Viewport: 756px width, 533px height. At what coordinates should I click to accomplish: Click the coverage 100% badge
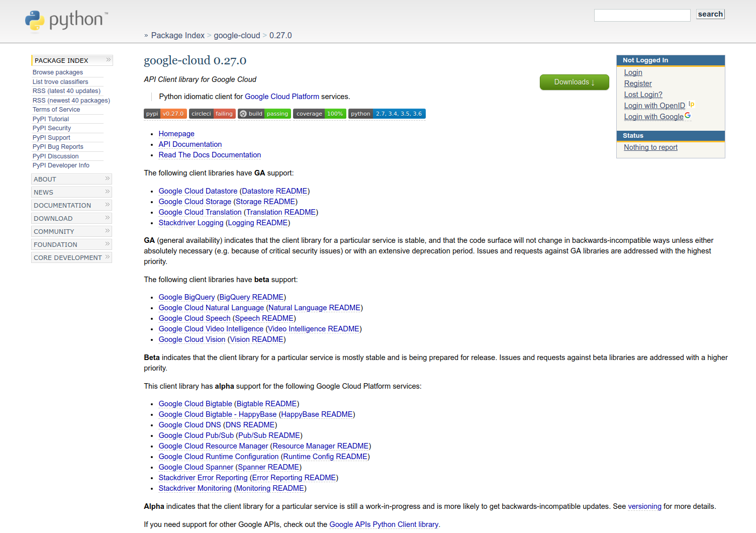click(319, 114)
